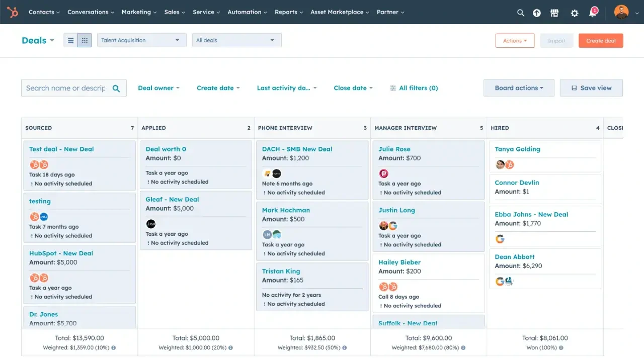The image size is (644, 358).
Task: Expand the Create date filter
Action: 218,88
